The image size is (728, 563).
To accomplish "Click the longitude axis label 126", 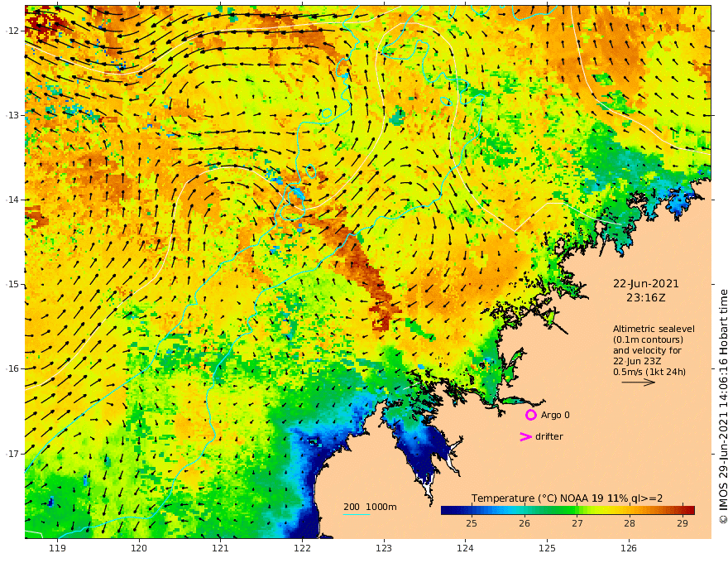I will (629, 548).
